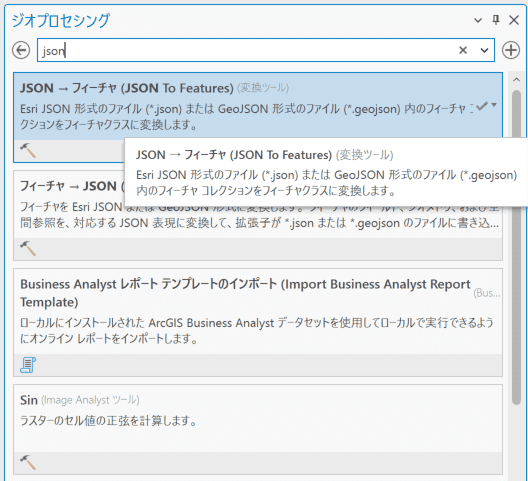Click the description text of Business Analyst import tool
528x481 pixels.
[x=257, y=330]
